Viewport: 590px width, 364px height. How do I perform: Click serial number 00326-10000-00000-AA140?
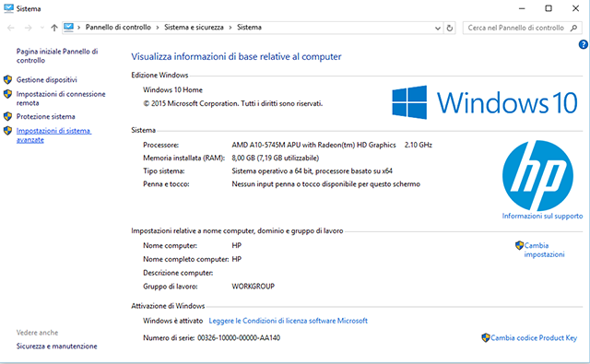[239, 337]
